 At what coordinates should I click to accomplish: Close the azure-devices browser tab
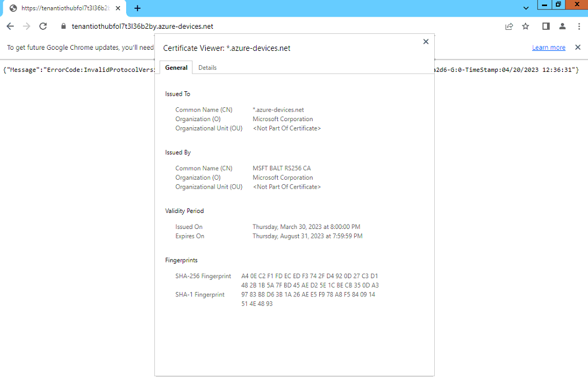118,8
